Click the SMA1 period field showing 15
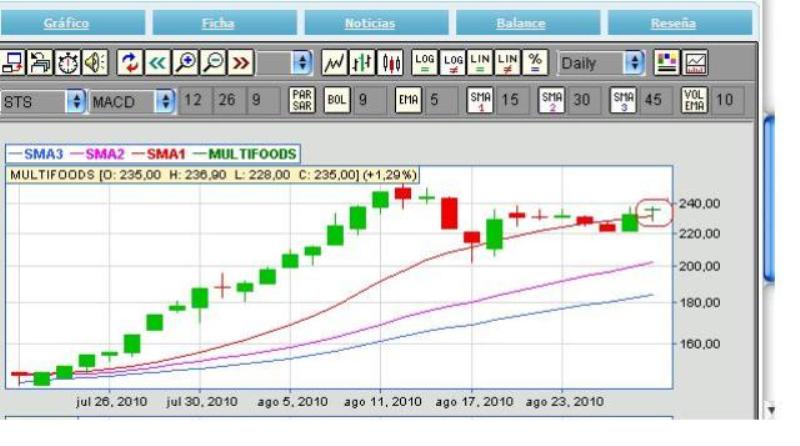The width and height of the screenshot is (800, 446). [x=513, y=100]
